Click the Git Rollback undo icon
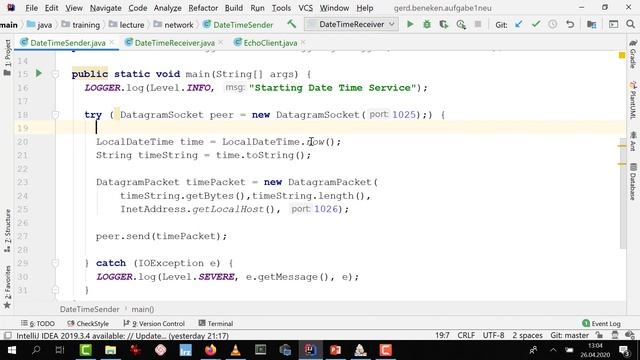The width and height of the screenshot is (640, 360). (x=570, y=24)
